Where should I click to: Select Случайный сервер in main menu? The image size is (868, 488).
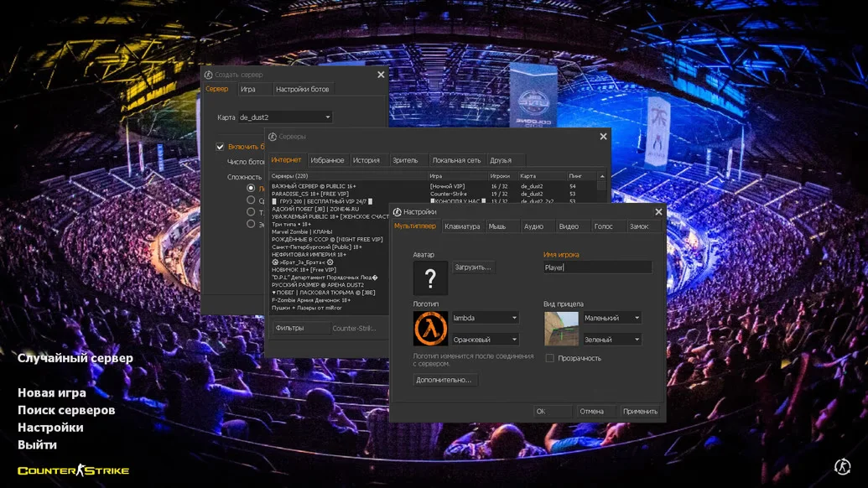click(x=75, y=358)
